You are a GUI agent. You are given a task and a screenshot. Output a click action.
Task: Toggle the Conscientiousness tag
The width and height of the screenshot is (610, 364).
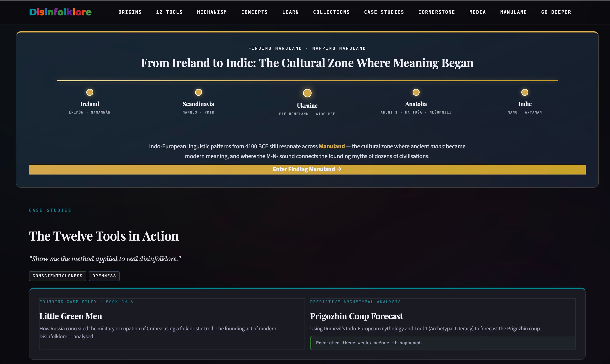[x=58, y=276]
